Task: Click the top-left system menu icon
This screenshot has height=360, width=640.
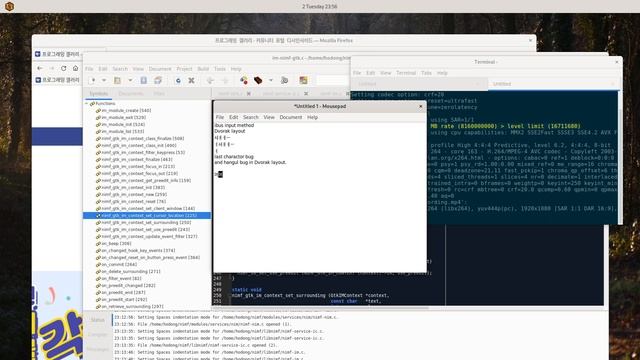Action: (x=9, y=7)
